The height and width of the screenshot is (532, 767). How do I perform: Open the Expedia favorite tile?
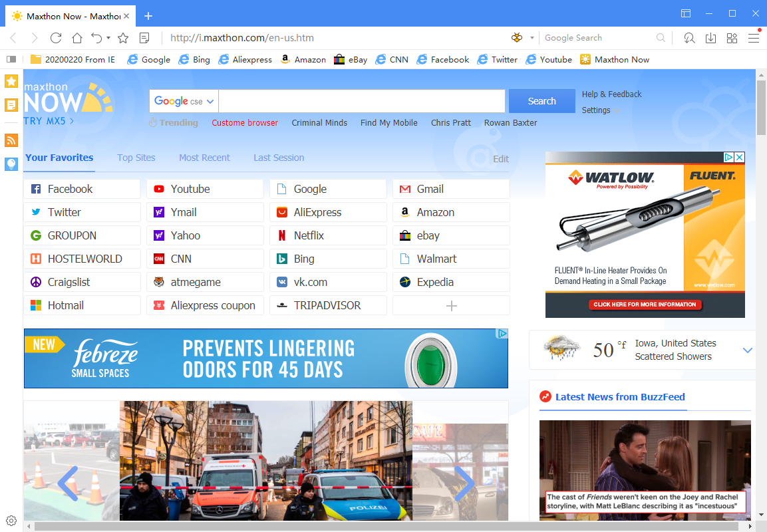click(x=451, y=282)
